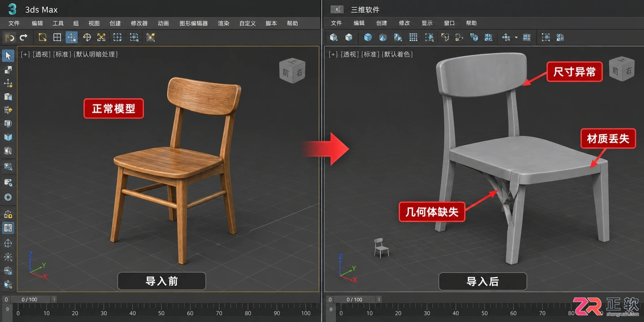Click the dotted grid icon in right toolbar
The width and height of the screenshot is (644, 322).
[x=413, y=37]
